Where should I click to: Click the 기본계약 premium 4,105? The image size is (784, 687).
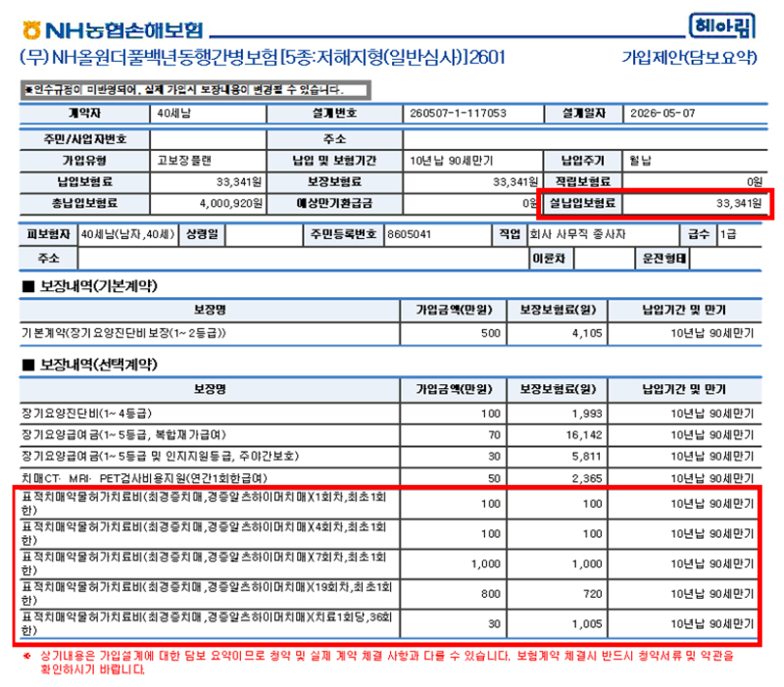[x=587, y=333]
